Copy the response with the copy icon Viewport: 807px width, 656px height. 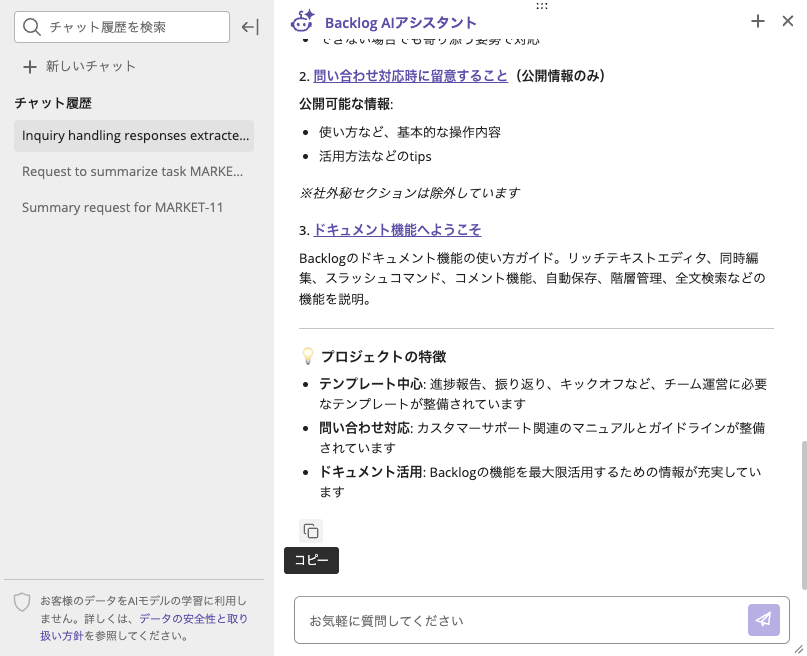tap(311, 531)
